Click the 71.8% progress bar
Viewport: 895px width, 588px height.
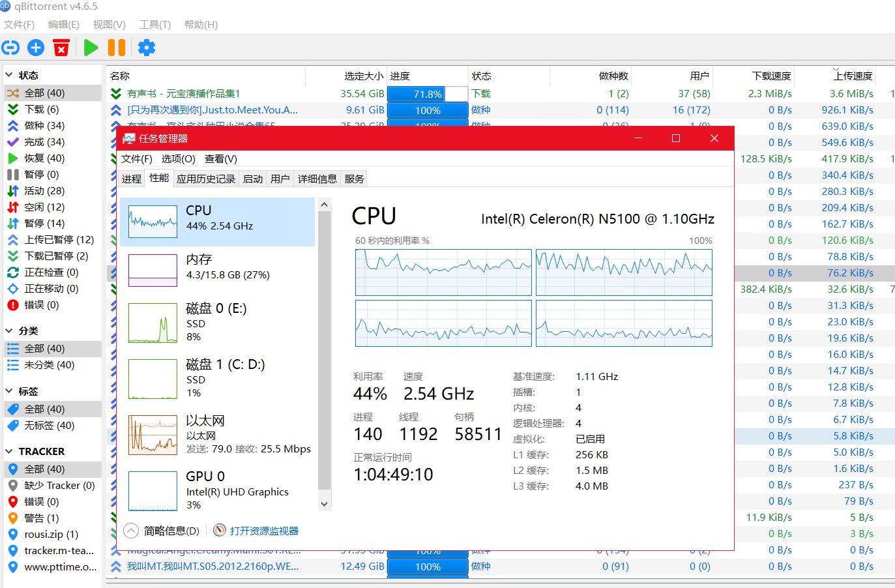428,94
